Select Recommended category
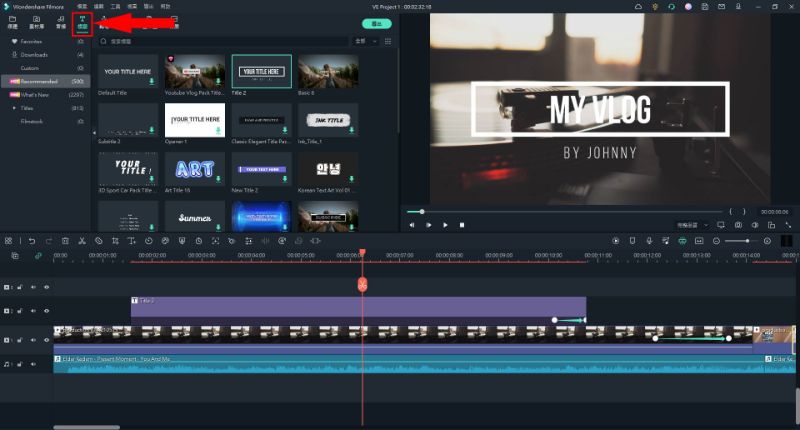800x430 pixels. tap(46, 81)
